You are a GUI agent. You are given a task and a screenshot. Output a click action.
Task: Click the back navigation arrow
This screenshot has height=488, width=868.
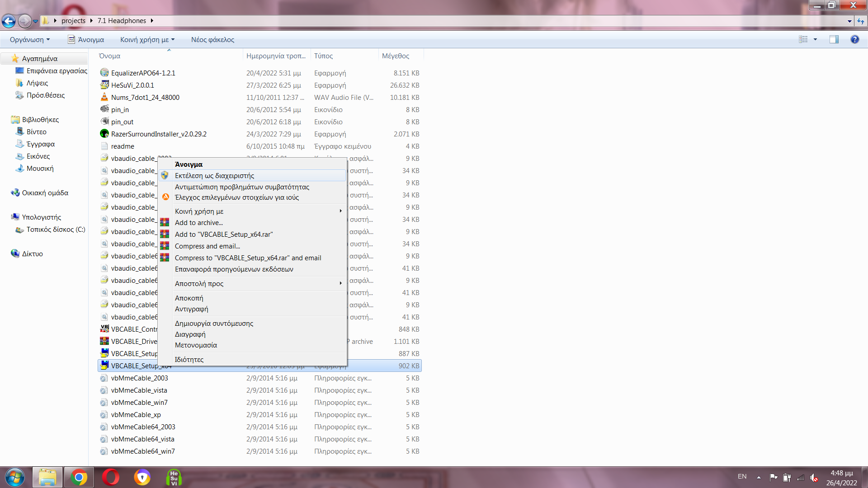[x=9, y=21]
